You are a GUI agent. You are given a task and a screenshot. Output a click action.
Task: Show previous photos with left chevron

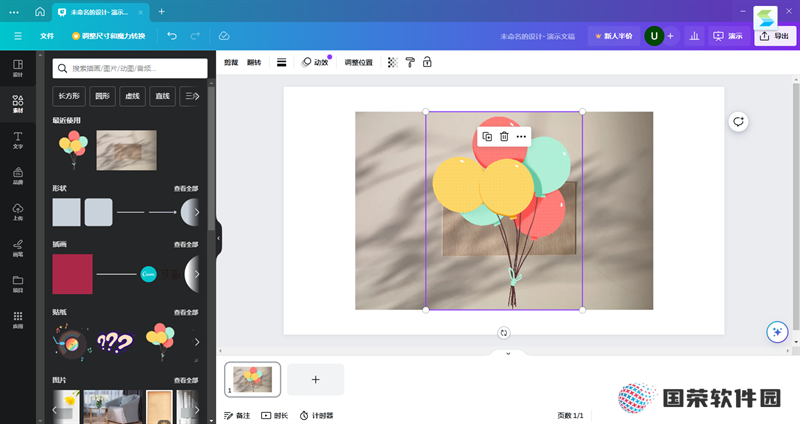(x=55, y=410)
